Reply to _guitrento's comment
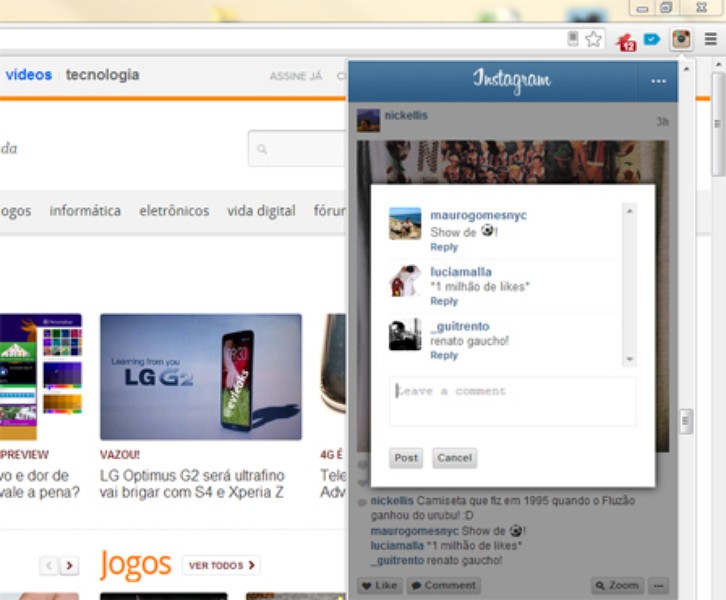The width and height of the screenshot is (726, 600). [444, 355]
